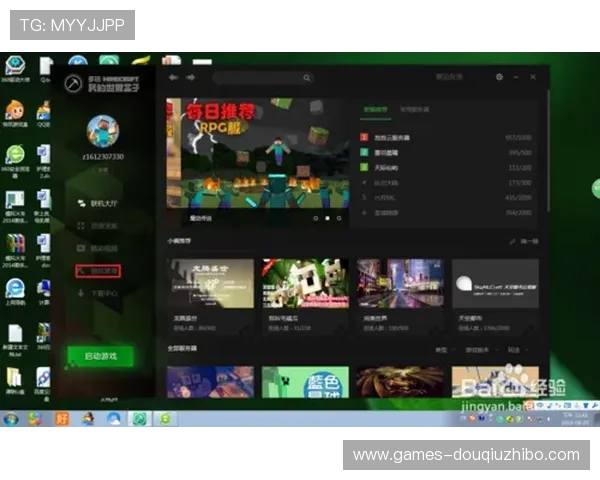Open the 蓝色 creeper server thumbnail

click(305, 382)
